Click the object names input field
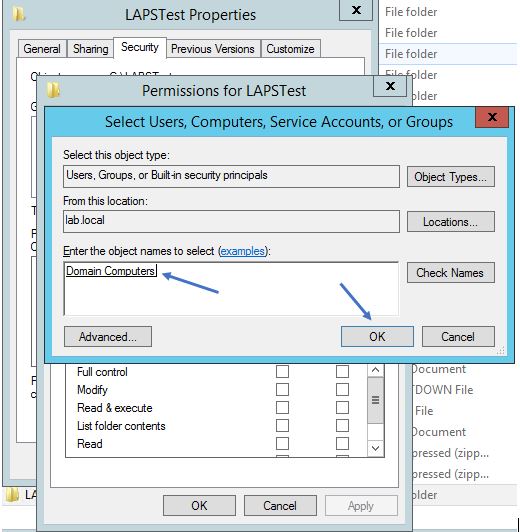Image resolution: width=520 pixels, height=532 pixels. click(231, 289)
